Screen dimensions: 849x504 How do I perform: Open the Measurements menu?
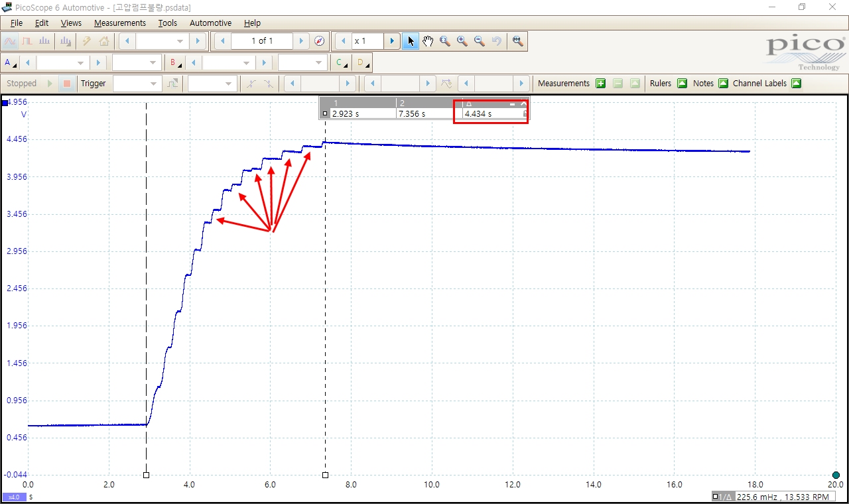120,23
